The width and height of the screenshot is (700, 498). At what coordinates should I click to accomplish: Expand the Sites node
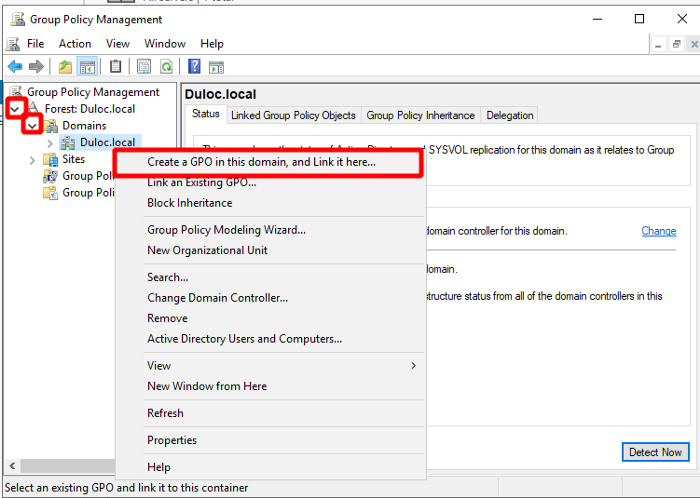(x=32, y=160)
